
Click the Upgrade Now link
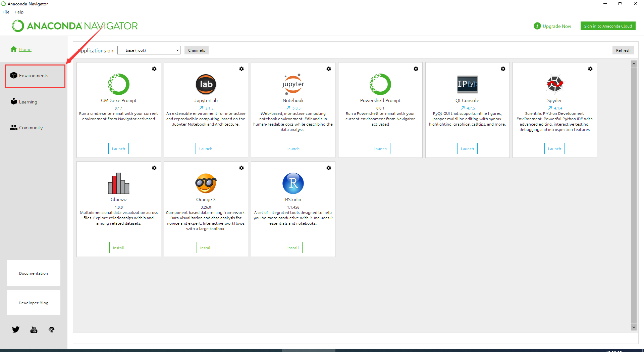[x=557, y=26]
